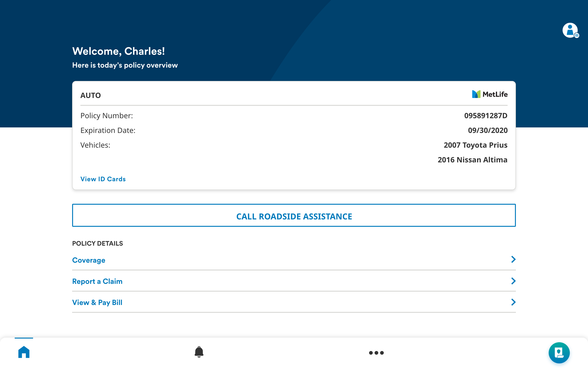Viewport: 588px width, 368px height.
Task: Expand the Report a Claim chevron
Action: (513, 281)
